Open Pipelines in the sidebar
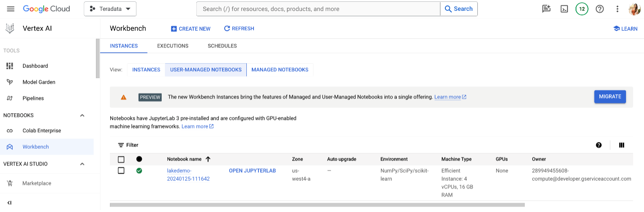 (33, 98)
